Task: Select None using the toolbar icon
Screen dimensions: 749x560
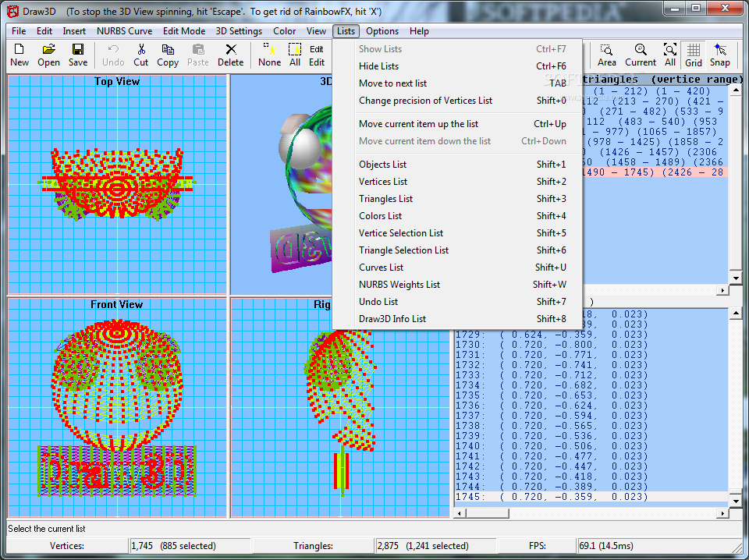Action: (269, 55)
